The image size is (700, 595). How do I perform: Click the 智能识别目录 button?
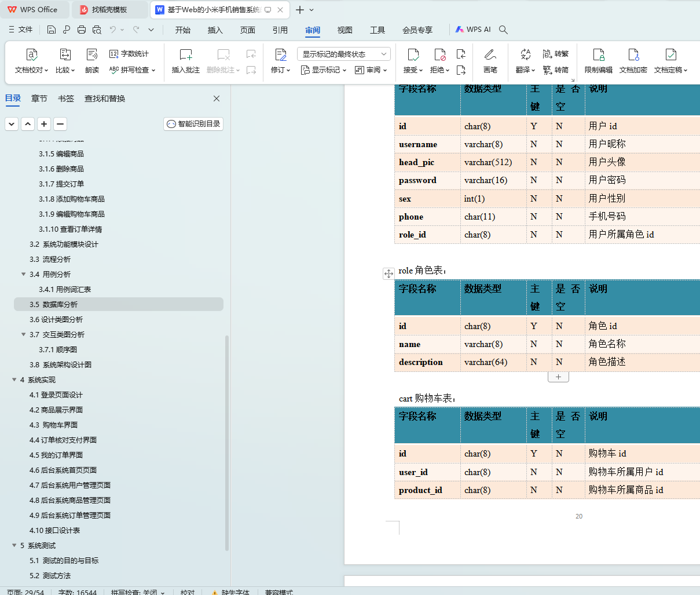[193, 123]
